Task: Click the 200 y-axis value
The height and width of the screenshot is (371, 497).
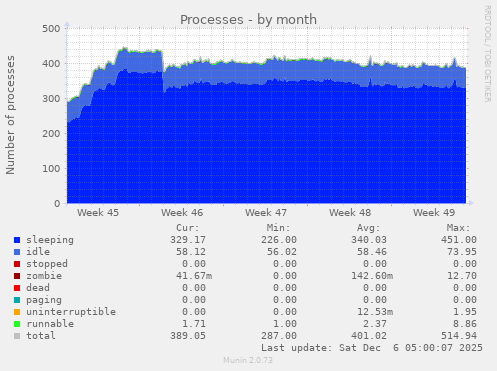Action: point(51,134)
